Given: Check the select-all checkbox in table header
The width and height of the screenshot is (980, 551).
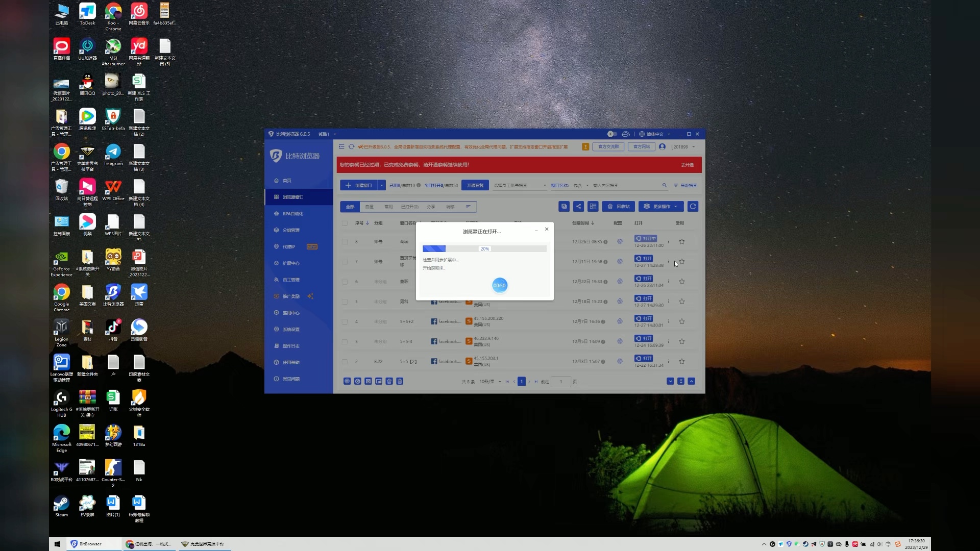Looking at the screenshot, I should click(345, 223).
